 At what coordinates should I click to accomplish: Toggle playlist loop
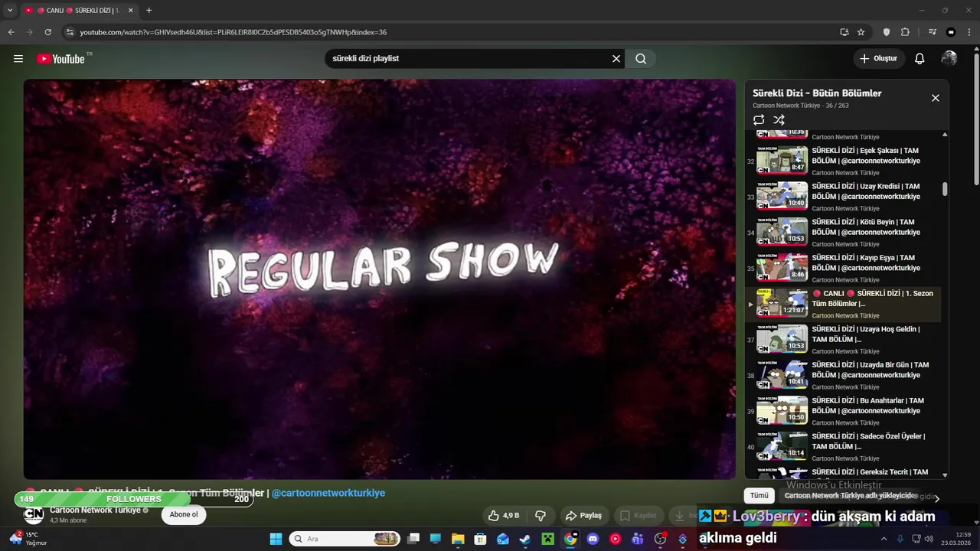[x=759, y=120]
